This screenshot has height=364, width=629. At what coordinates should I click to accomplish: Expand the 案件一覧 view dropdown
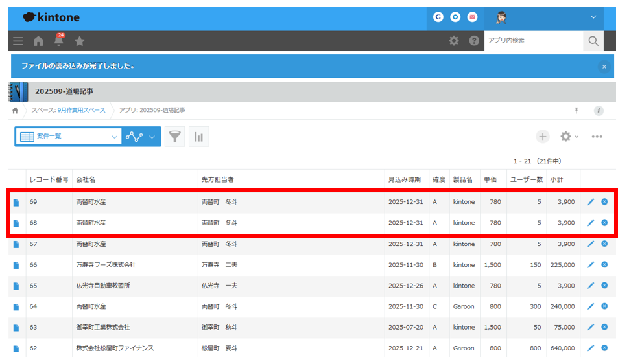pos(114,137)
